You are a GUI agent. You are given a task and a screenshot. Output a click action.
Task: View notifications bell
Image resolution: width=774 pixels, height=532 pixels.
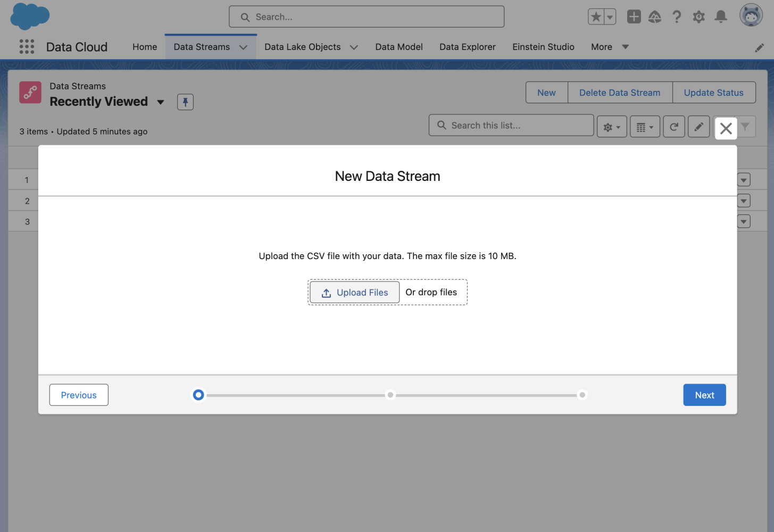(x=721, y=16)
